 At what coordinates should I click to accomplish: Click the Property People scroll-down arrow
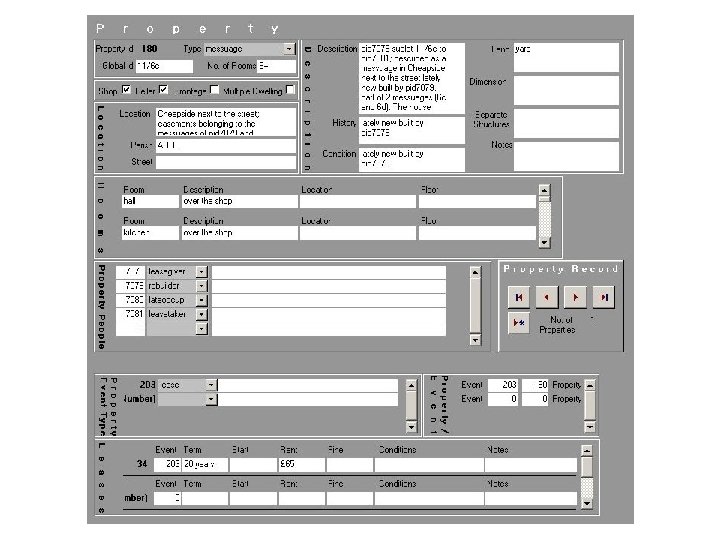click(x=475, y=340)
